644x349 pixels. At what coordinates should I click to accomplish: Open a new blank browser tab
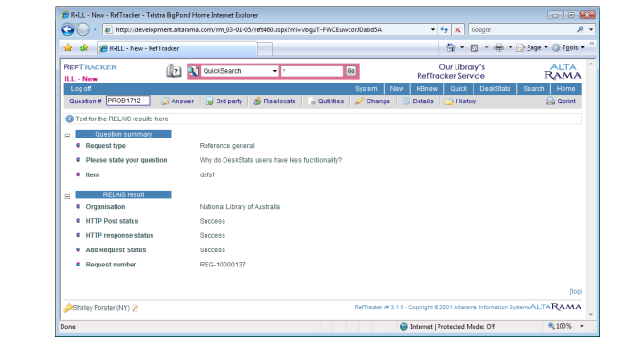tap(264, 49)
